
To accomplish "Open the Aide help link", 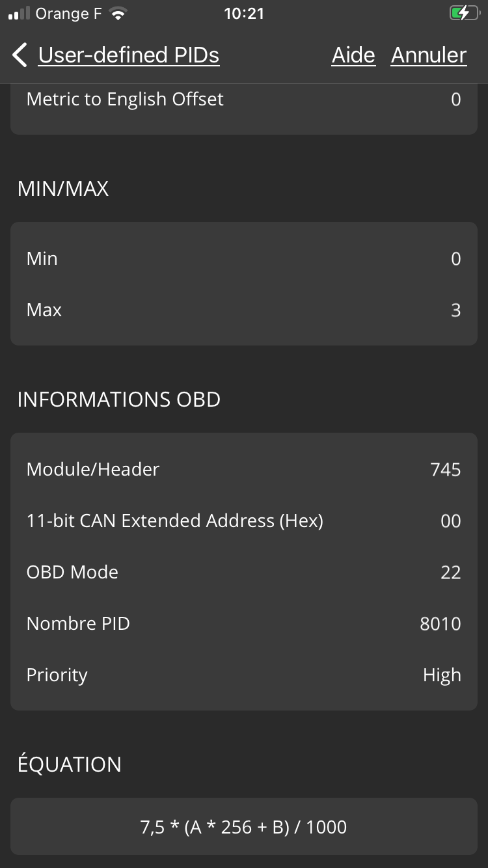I will click(353, 55).
